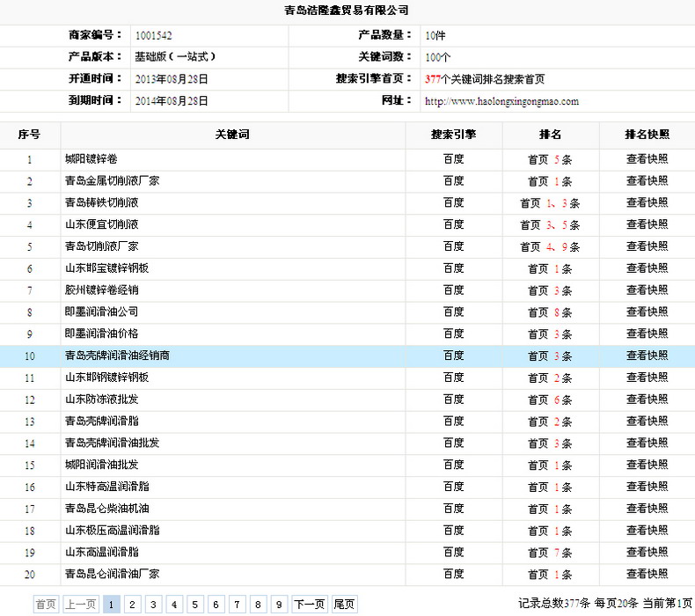Open page 6 of keyword list

[216, 605]
